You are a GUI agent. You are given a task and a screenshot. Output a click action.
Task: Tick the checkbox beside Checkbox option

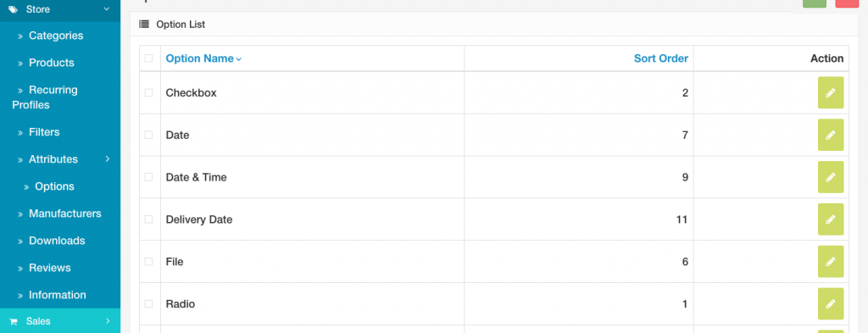click(148, 93)
